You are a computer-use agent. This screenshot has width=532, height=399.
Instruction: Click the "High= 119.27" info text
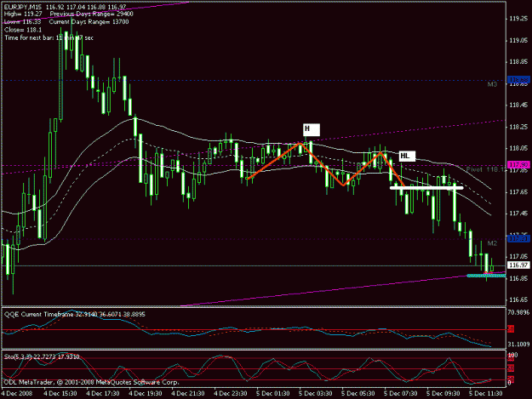[x=24, y=14]
